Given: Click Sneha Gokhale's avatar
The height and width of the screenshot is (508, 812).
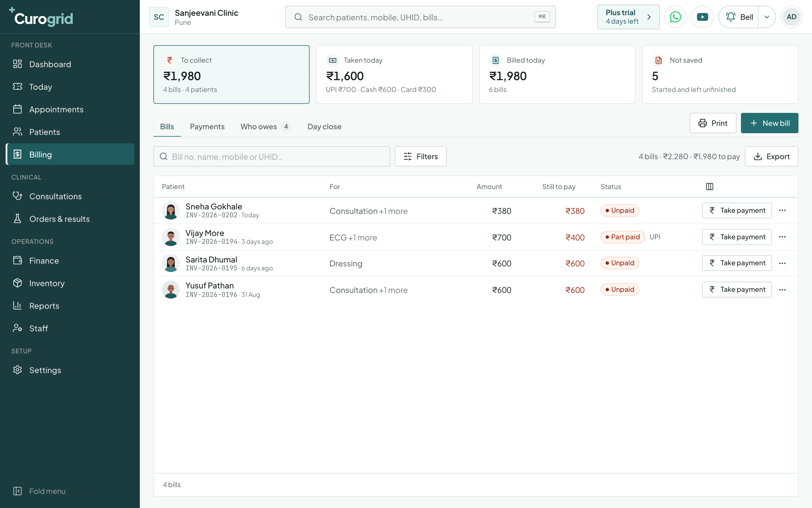Looking at the screenshot, I should pyautogui.click(x=171, y=211).
